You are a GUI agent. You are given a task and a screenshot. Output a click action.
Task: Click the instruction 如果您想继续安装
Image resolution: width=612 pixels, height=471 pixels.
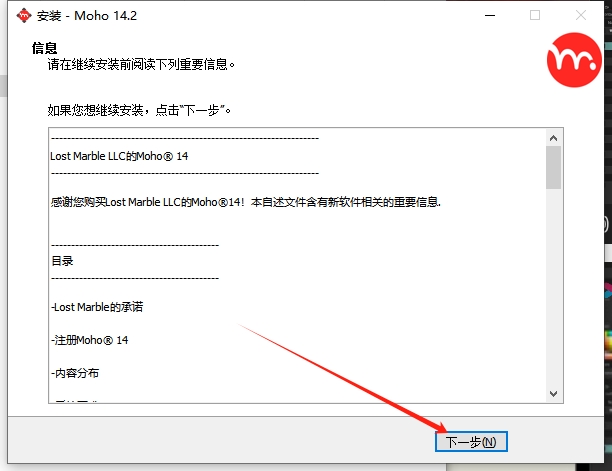(139, 110)
